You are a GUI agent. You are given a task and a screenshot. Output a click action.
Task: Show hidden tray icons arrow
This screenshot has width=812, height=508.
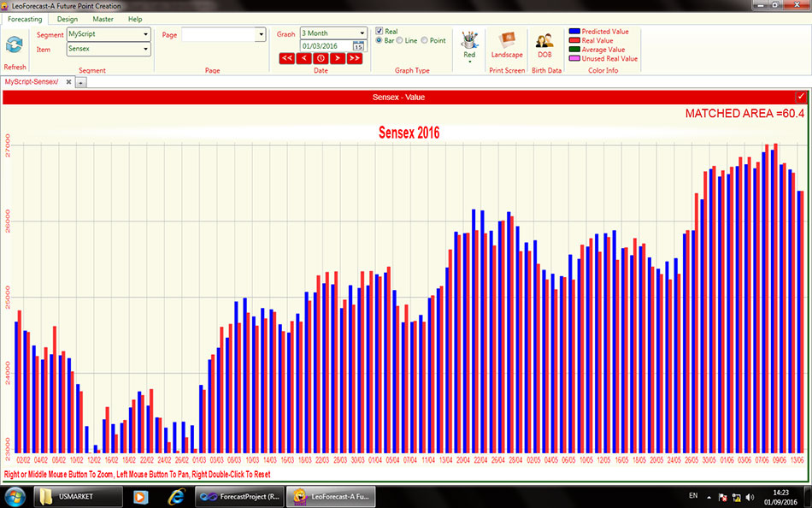click(709, 497)
